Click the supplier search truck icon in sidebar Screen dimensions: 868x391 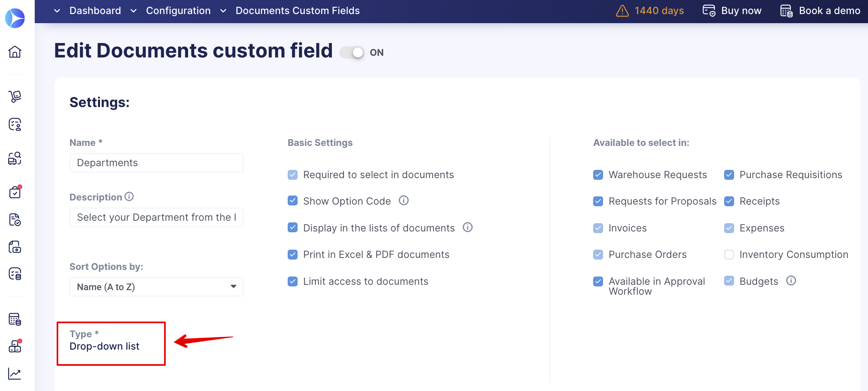coord(15,159)
